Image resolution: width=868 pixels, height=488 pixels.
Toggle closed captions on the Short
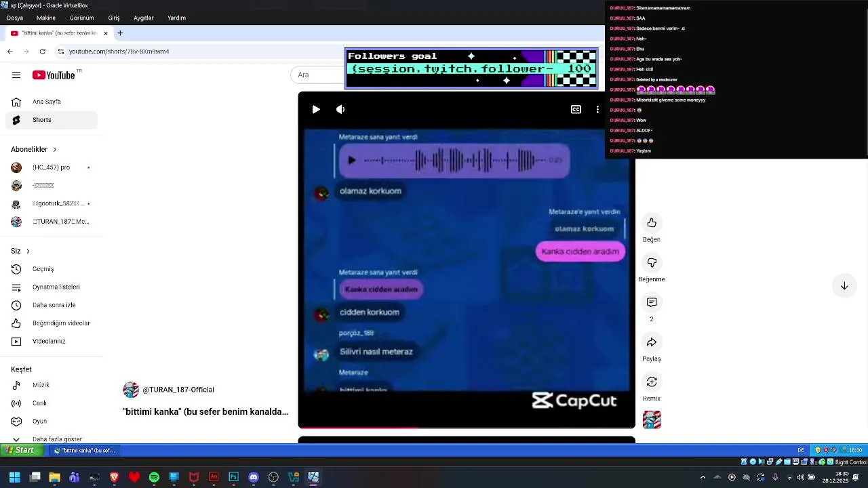click(x=576, y=109)
